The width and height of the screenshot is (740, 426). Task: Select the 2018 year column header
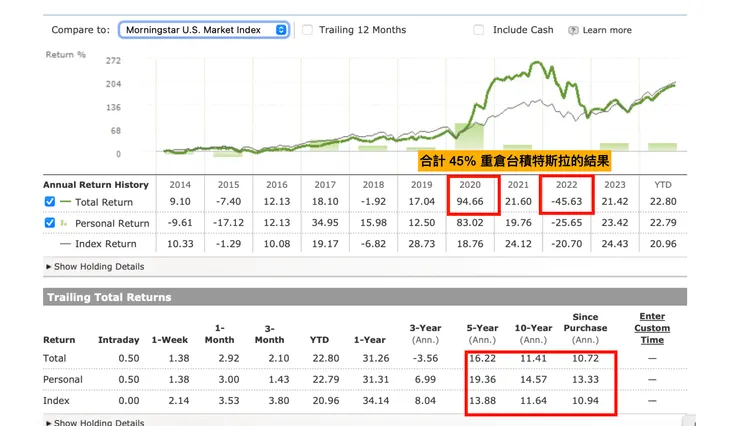click(x=373, y=185)
